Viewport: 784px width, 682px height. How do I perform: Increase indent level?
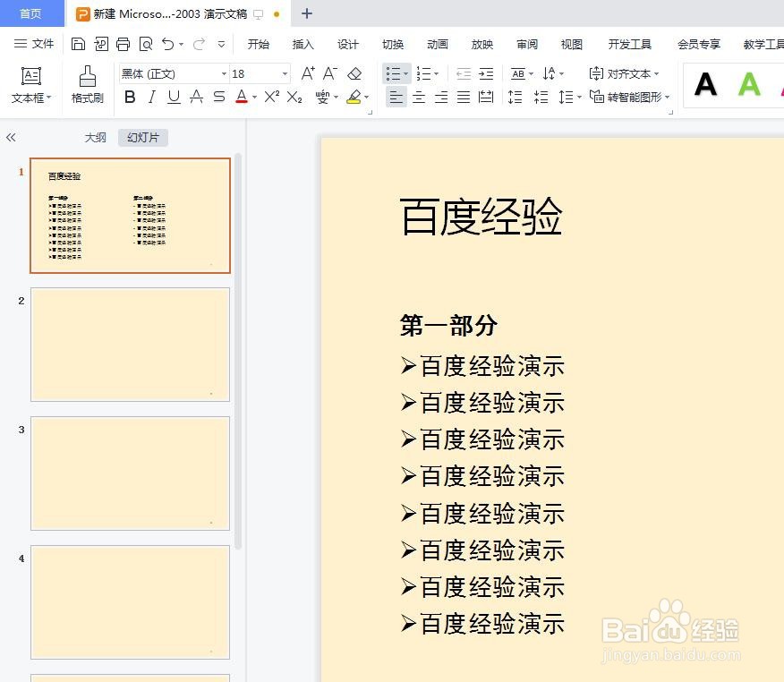(x=486, y=74)
